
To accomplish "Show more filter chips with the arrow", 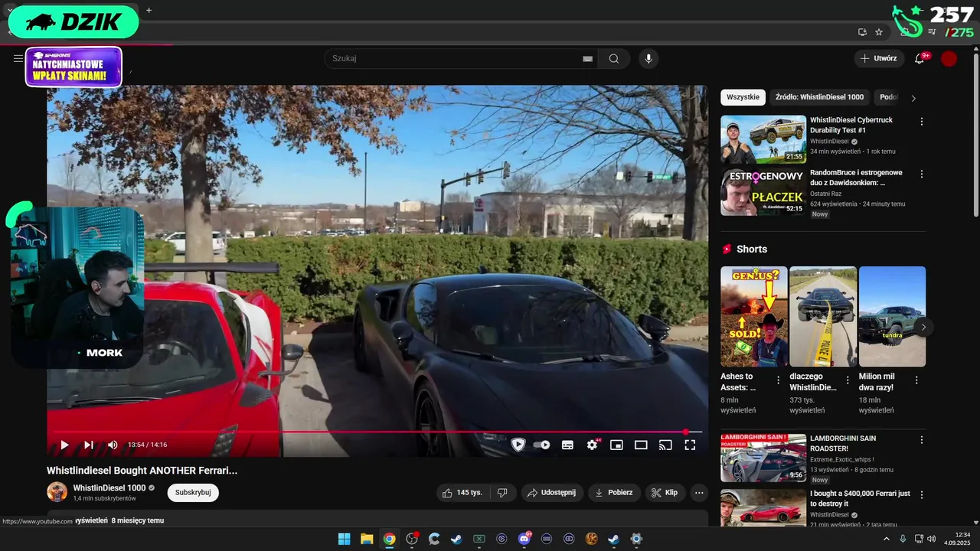I will click(x=913, y=98).
